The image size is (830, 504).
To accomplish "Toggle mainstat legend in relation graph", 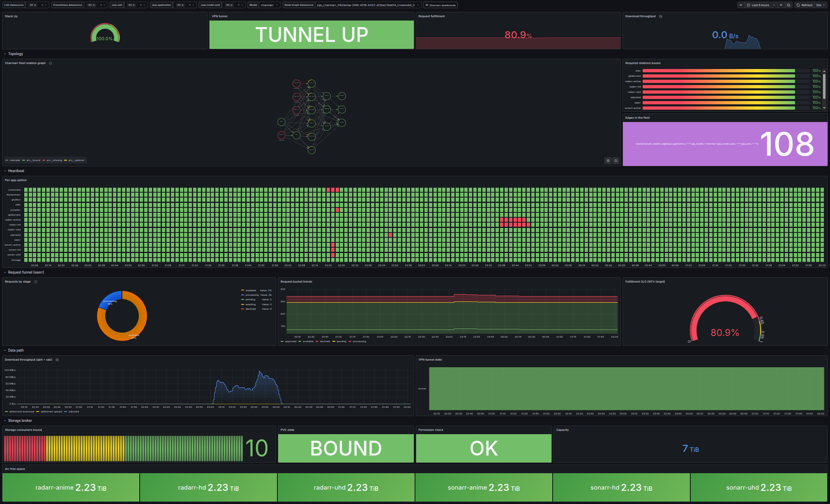I will coord(13,160).
